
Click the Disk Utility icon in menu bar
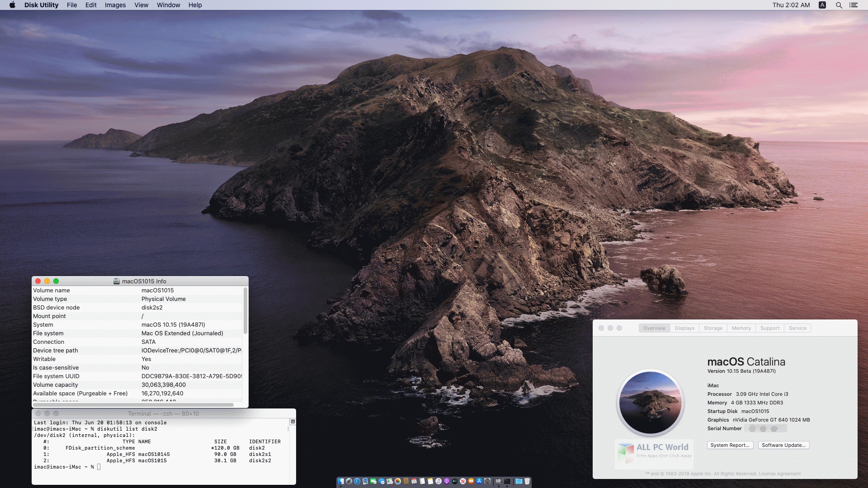tap(41, 5)
